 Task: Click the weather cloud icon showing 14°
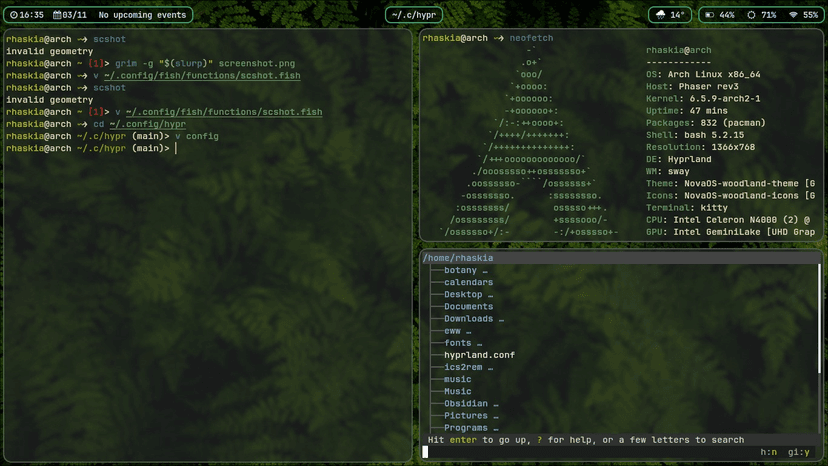662,15
